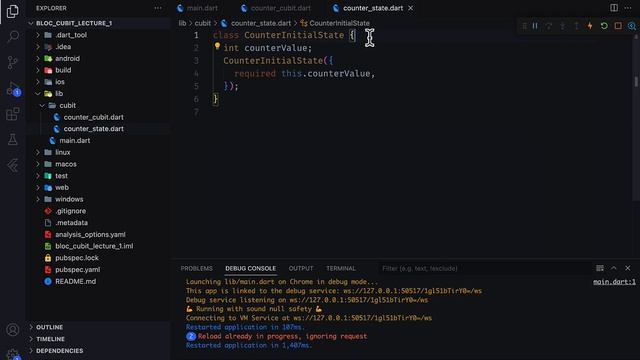Open Run and Debug view

click(13, 88)
